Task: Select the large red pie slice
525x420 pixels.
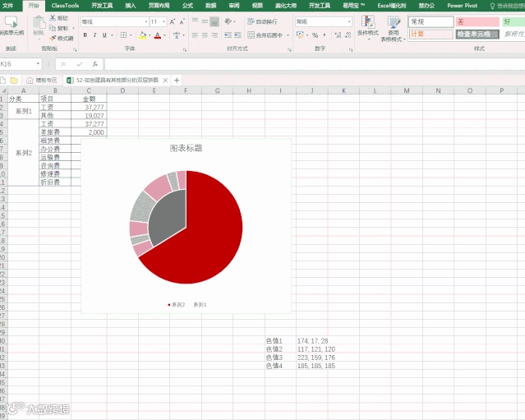Action: coord(208,231)
